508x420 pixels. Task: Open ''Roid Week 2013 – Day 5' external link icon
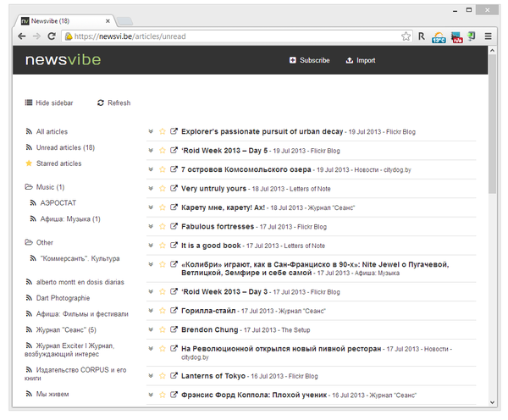(174, 151)
